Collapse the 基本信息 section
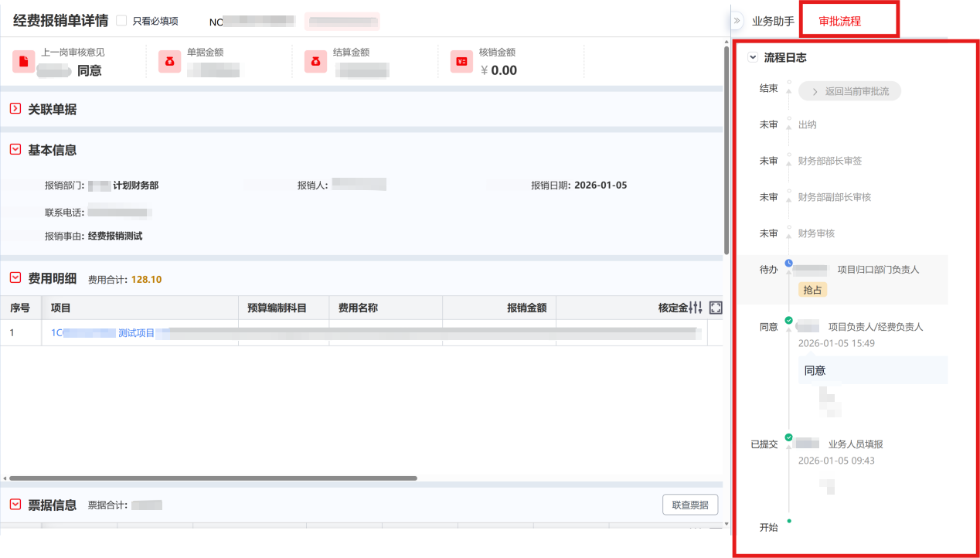 [x=15, y=149]
